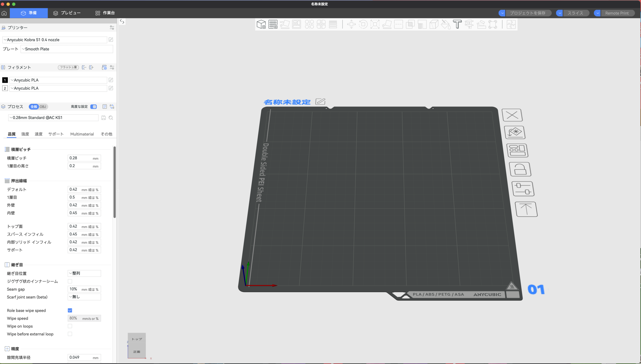Toggle the 高度な設定 switch
Screen dimensions: 641x364
94,107
